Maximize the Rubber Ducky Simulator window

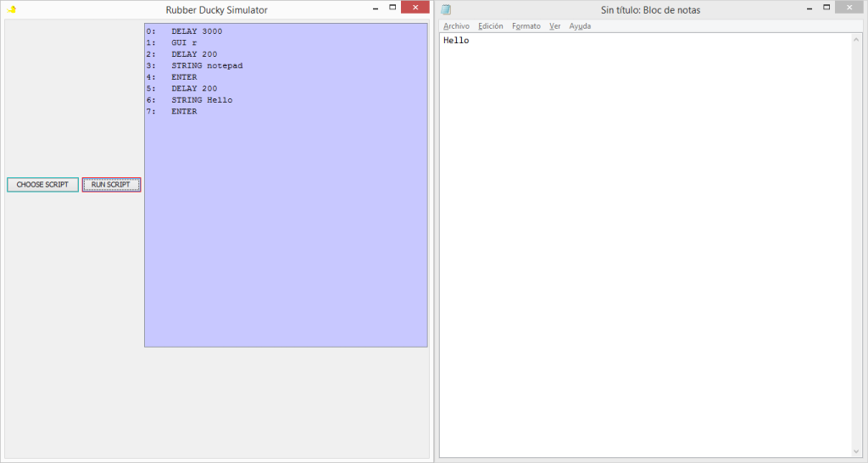coord(392,8)
